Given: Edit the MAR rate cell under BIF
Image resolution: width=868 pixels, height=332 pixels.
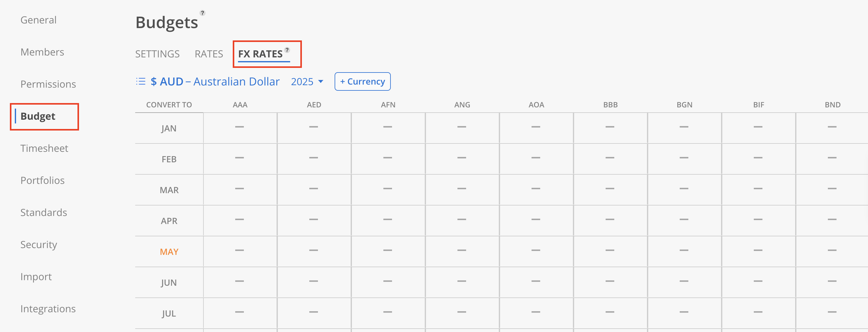Looking at the screenshot, I should coord(758,189).
